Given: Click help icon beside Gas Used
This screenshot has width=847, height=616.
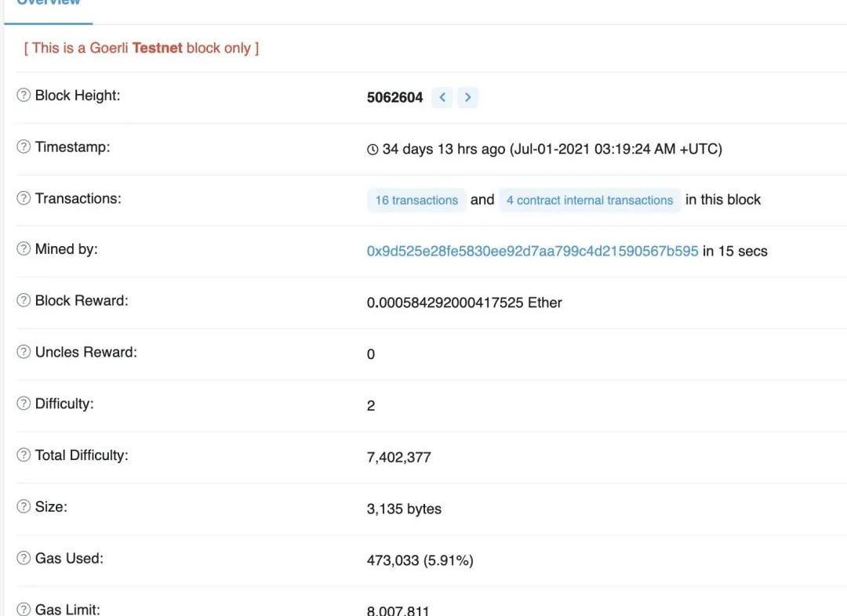Looking at the screenshot, I should click(x=24, y=559).
